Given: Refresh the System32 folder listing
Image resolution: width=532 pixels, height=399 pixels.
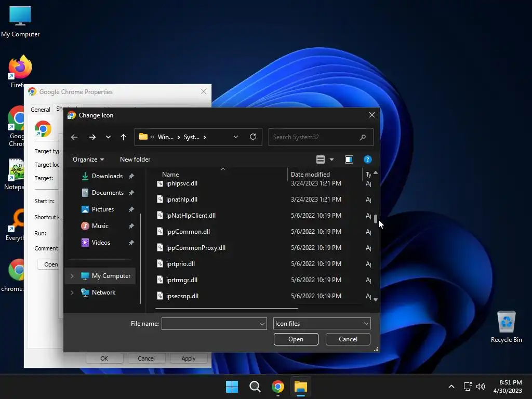Looking at the screenshot, I should pos(253,137).
